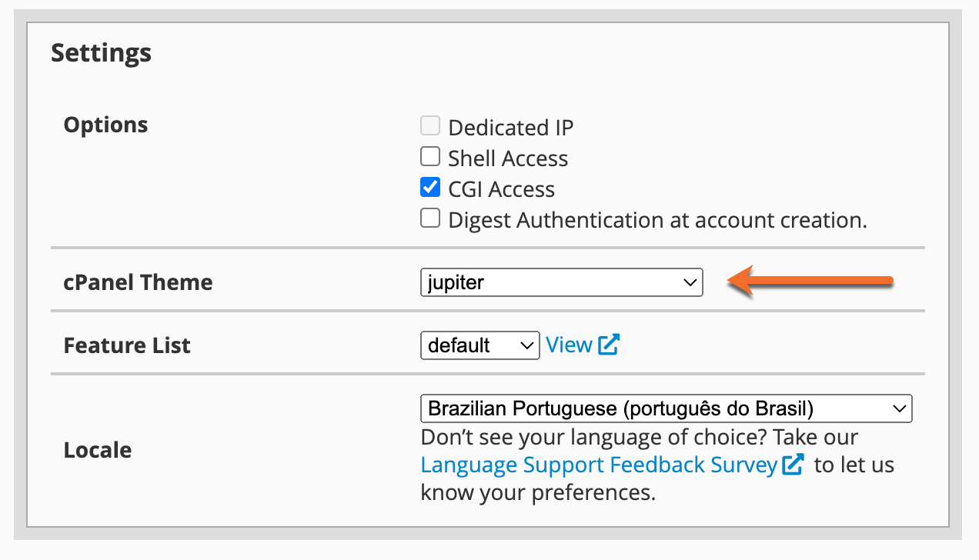Screen dimensions: 979x560
Task: Click the "cPanel Theme" row label
Action: tap(138, 282)
